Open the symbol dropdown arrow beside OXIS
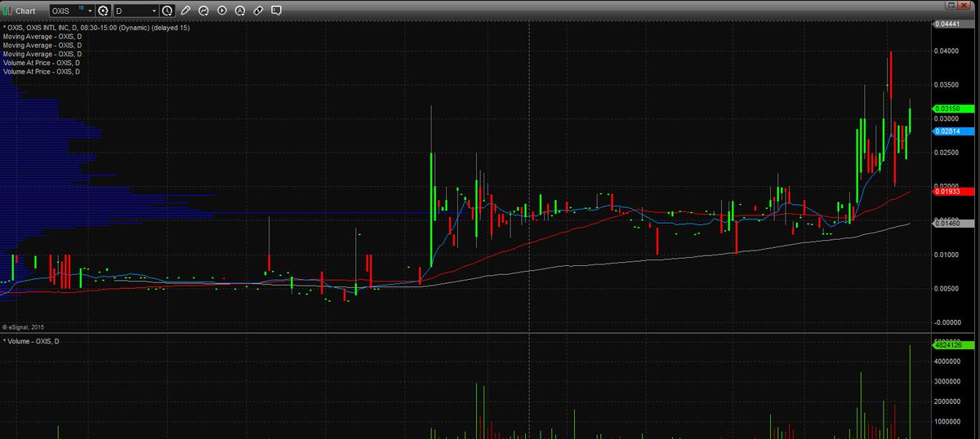Screen dimensions: 980x439 (x=90, y=11)
